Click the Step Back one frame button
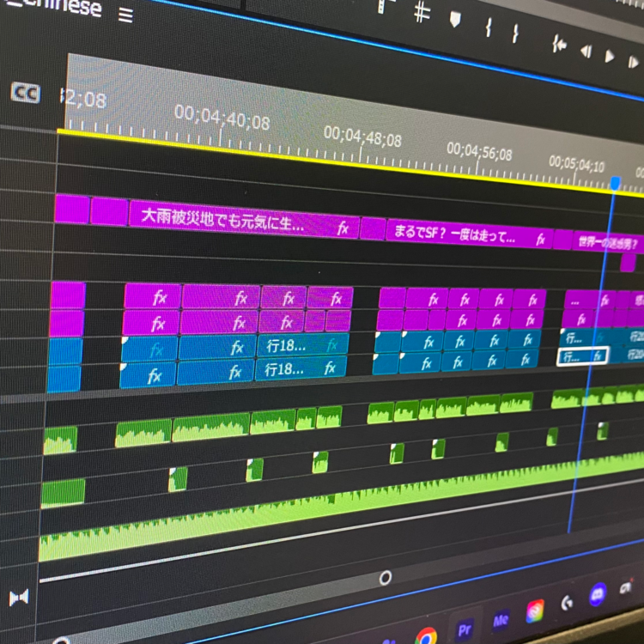 586,52
